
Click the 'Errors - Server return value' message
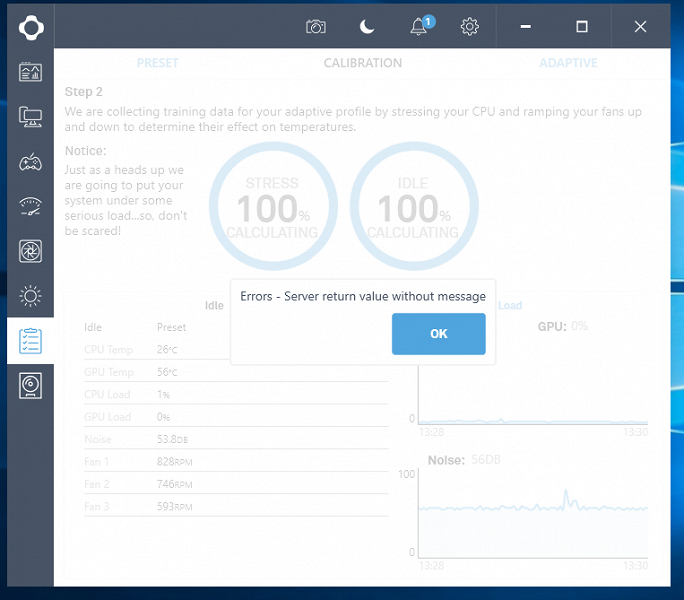point(363,296)
